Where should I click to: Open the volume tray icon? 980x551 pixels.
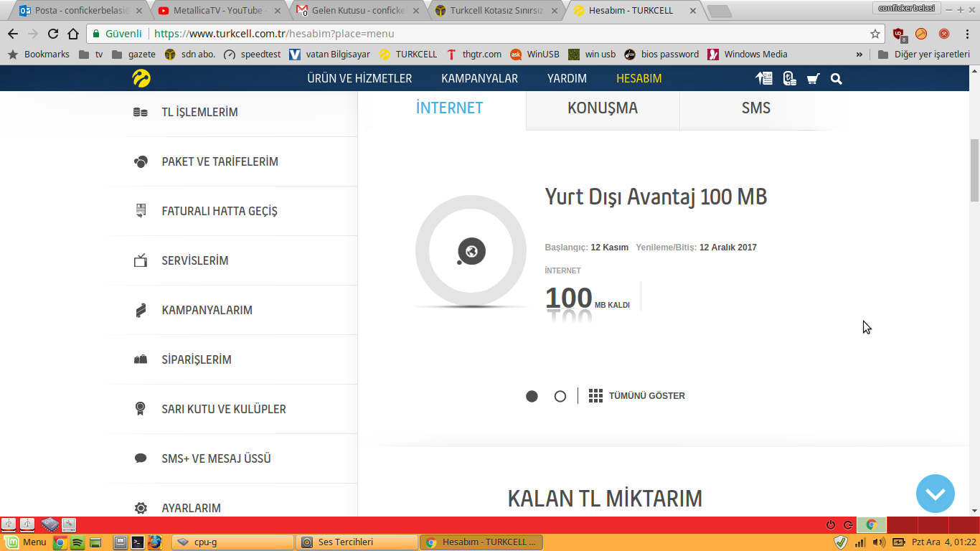click(878, 542)
